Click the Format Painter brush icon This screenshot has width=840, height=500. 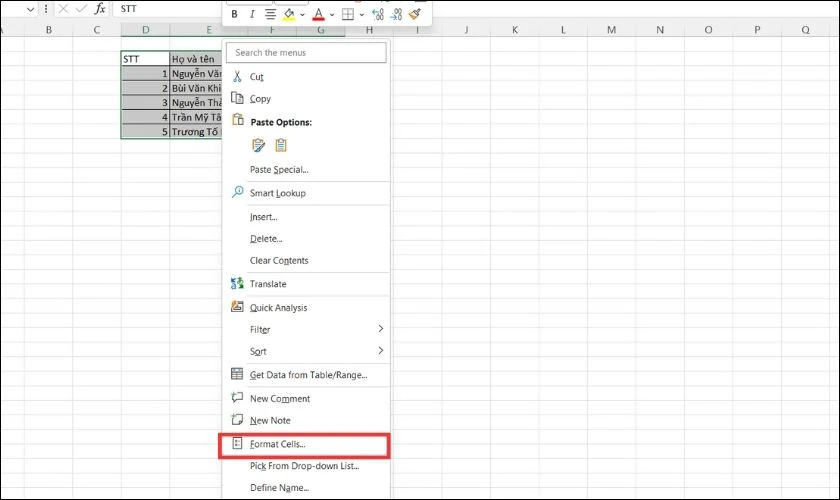tap(415, 14)
